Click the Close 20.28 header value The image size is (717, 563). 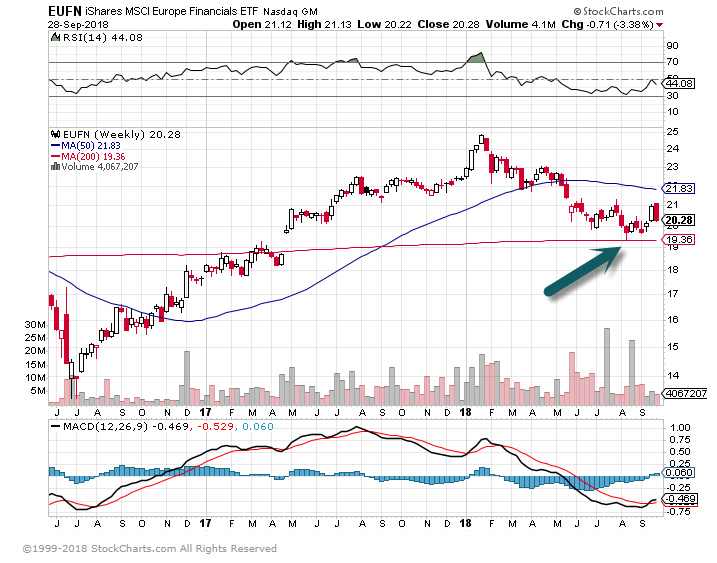point(448,24)
